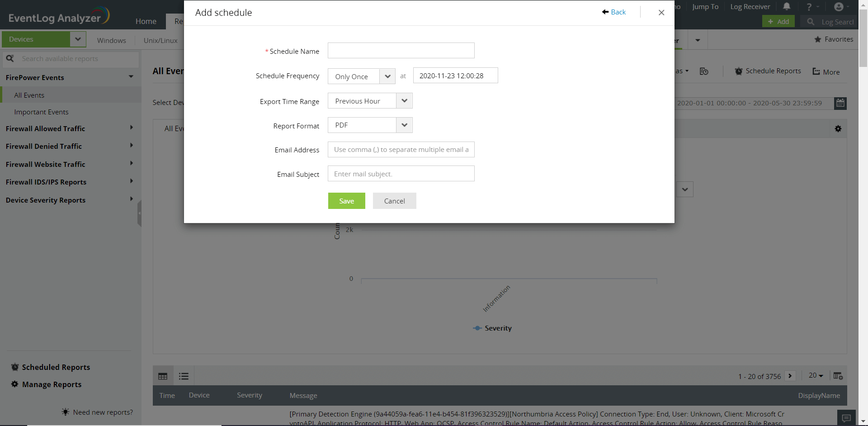The height and width of the screenshot is (426, 868).
Task: Open the chat feedback icon
Action: (x=846, y=418)
